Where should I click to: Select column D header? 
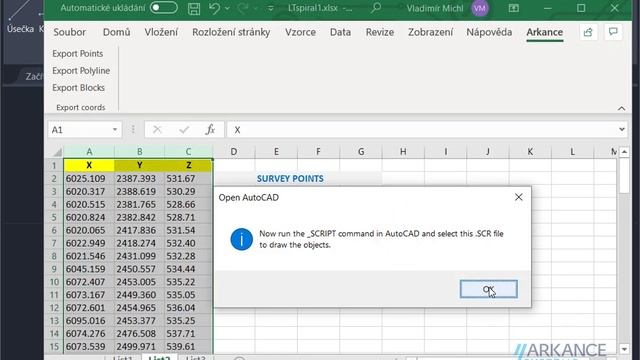[234, 152]
